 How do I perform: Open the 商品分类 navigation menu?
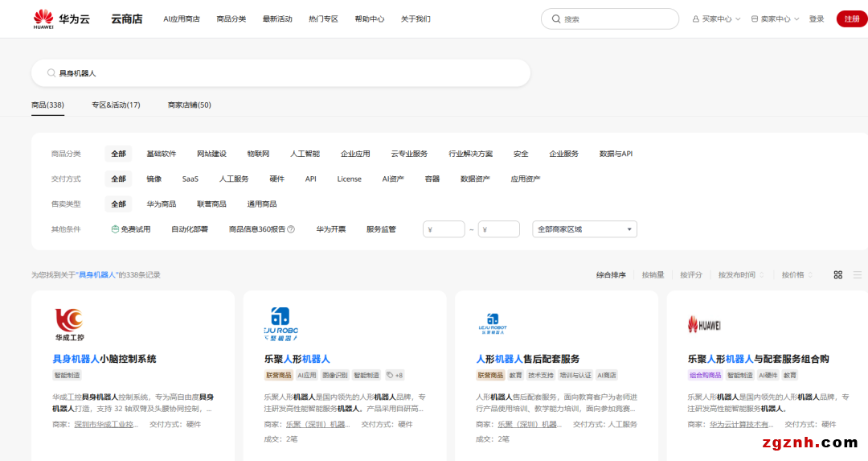click(x=231, y=19)
